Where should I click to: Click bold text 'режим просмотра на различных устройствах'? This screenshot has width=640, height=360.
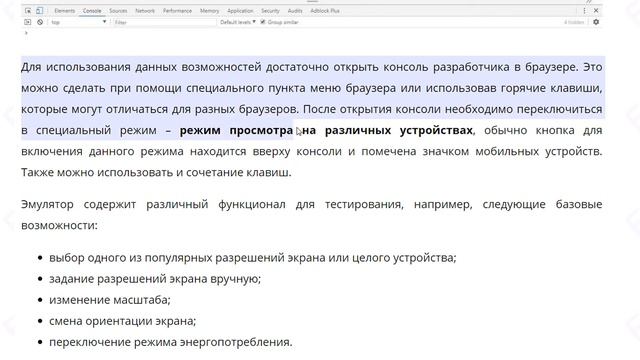pyautogui.click(x=326, y=130)
